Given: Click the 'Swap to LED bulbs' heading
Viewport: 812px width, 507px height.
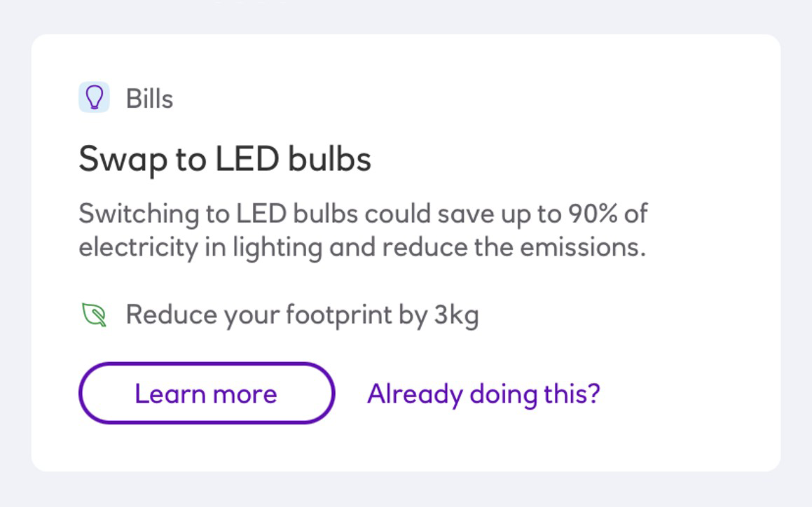Looking at the screenshot, I should tap(225, 159).
